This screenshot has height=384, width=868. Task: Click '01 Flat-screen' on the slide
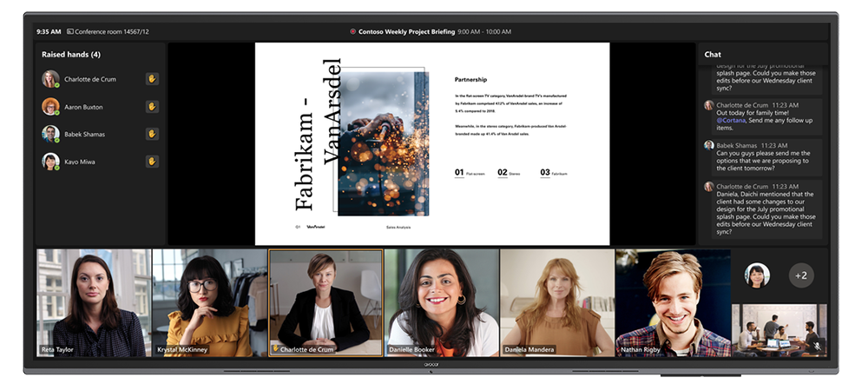point(470,173)
